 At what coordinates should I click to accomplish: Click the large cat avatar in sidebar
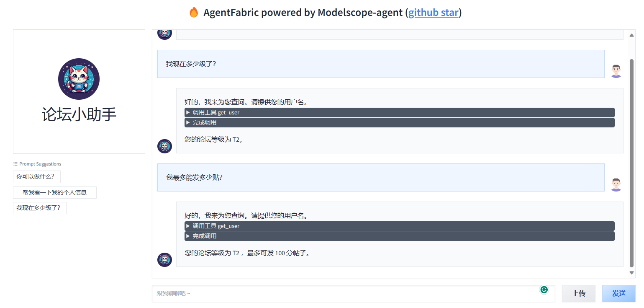79,79
